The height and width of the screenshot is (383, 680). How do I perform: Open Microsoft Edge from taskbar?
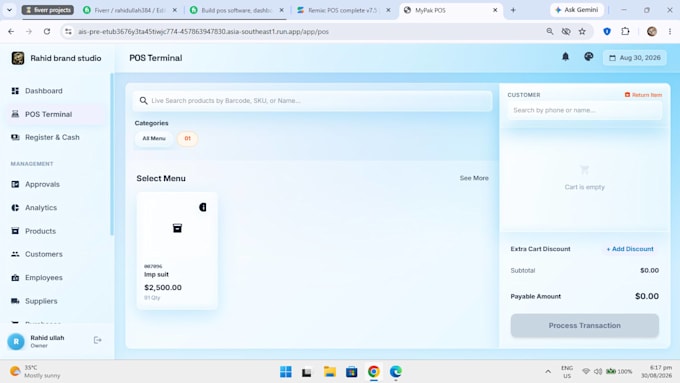coord(396,372)
